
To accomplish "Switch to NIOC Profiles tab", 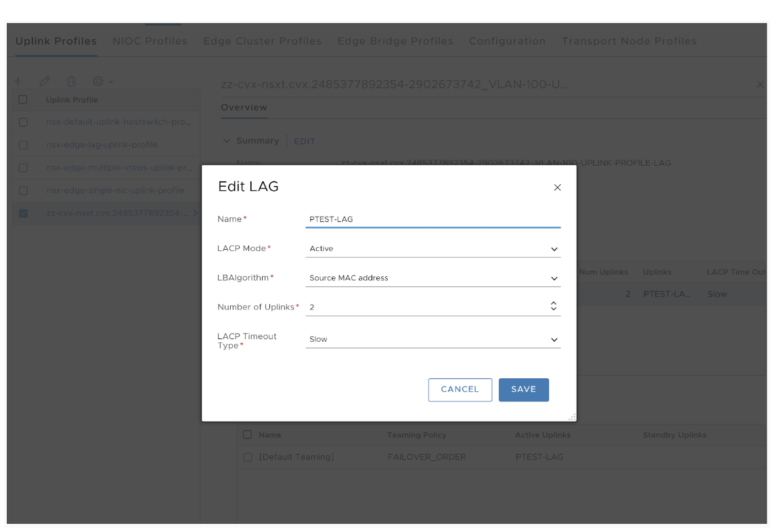I will [150, 41].
